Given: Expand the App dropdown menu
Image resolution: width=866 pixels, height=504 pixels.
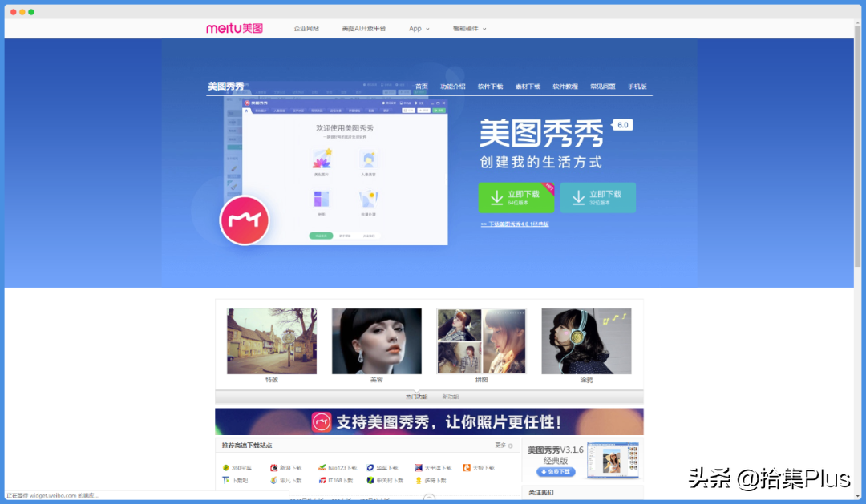Looking at the screenshot, I should point(419,29).
